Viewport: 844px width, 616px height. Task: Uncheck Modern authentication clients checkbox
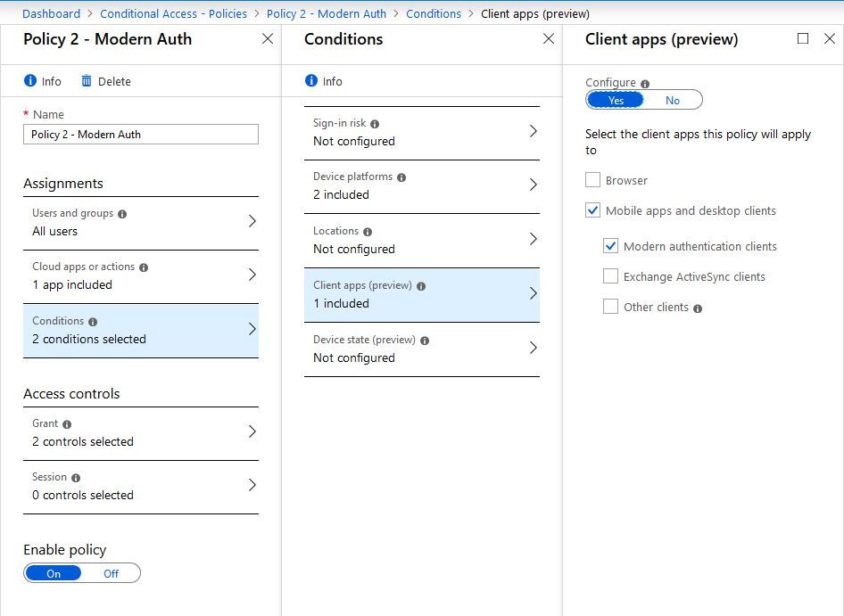pyautogui.click(x=610, y=246)
